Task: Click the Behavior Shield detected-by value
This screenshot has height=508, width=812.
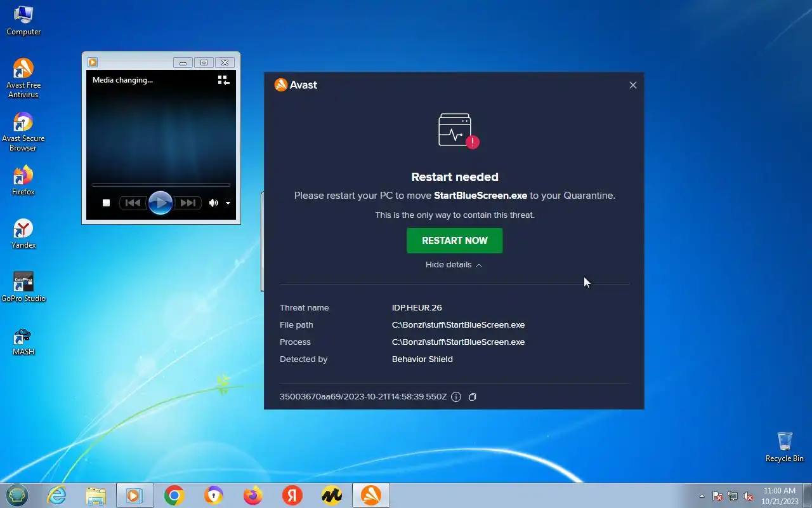Action: pyautogui.click(x=422, y=359)
